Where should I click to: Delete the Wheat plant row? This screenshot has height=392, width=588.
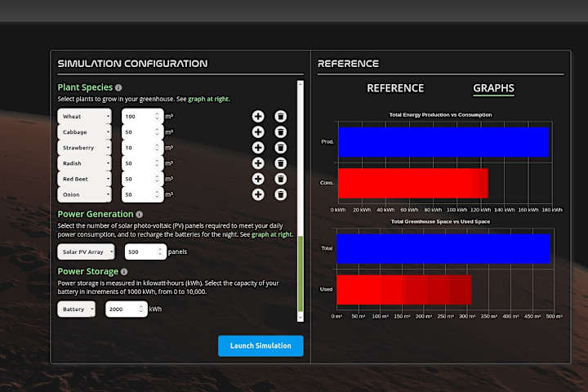pyautogui.click(x=280, y=116)
